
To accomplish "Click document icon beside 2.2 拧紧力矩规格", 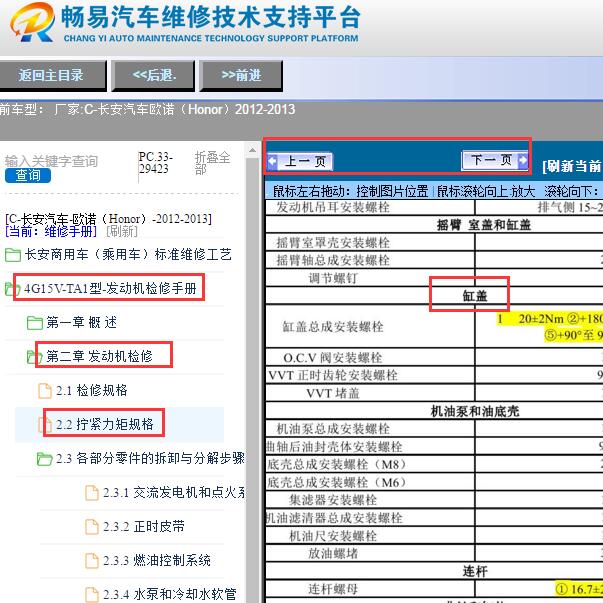I will pyautogui.click(x=45, y=425).
